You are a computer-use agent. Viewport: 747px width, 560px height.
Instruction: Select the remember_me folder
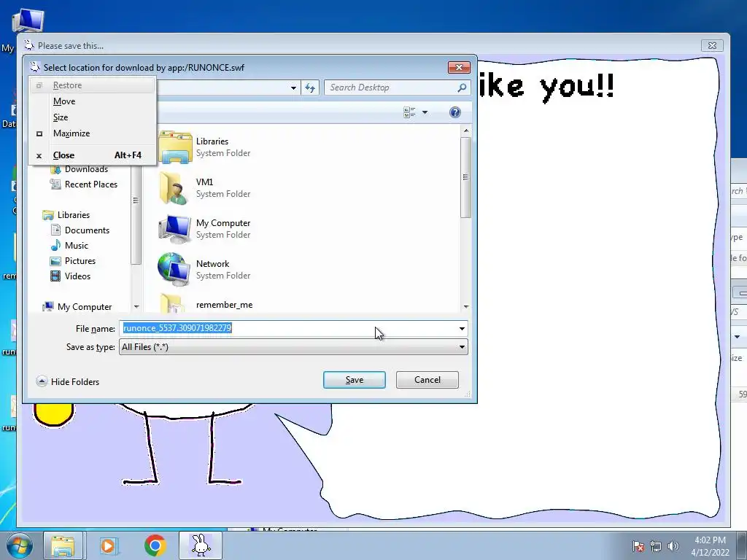point(206,305)
